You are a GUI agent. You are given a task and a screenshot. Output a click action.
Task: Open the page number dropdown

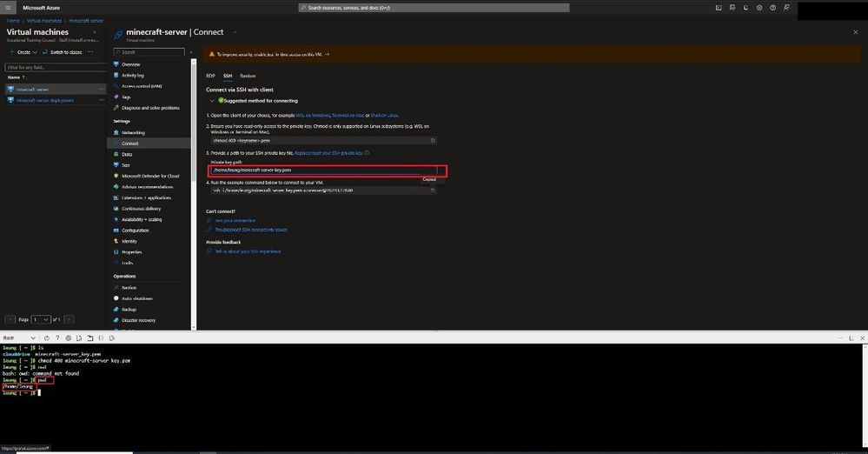41,319
